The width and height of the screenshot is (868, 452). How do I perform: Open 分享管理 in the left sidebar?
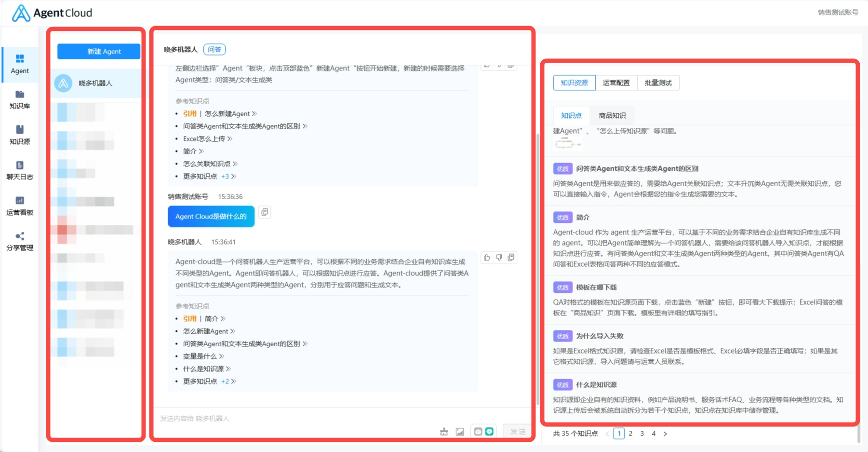(20, 241)
